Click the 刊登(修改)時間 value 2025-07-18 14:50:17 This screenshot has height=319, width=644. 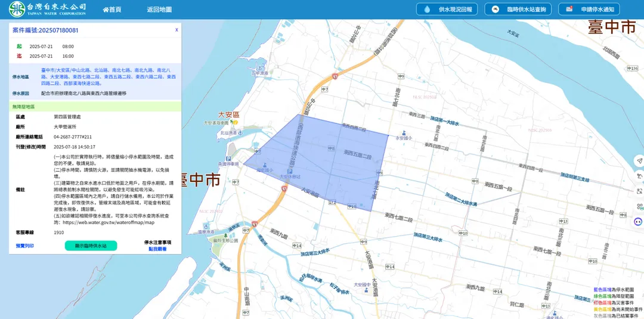click(75, 147)
